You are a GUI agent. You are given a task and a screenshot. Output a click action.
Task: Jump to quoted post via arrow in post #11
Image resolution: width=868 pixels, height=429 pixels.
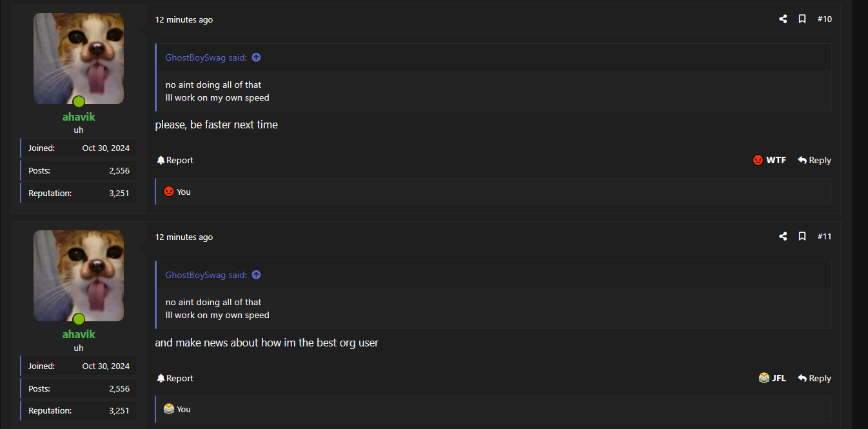coord(256,275)
